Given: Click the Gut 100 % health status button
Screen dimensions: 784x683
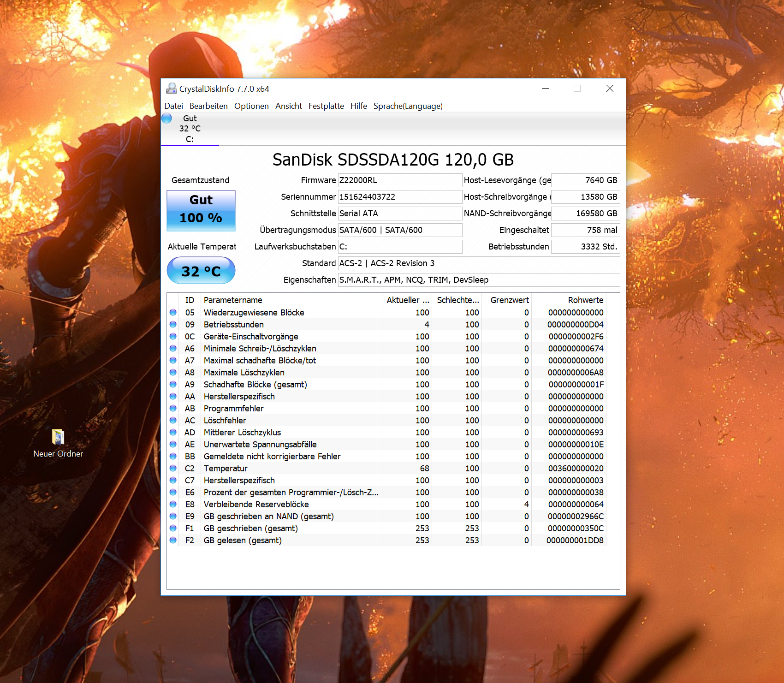Looking at the screenshot, I should tap(201, 210).
